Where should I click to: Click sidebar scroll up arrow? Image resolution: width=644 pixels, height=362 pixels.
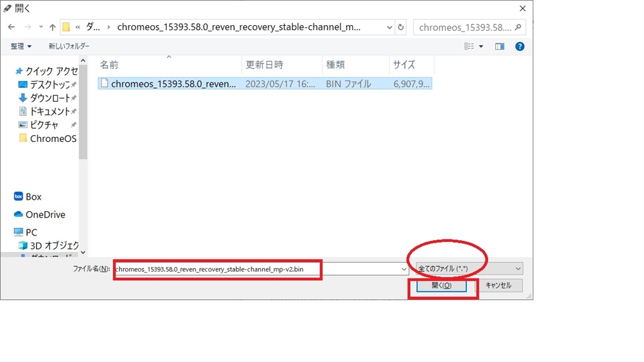pos(83,61)
